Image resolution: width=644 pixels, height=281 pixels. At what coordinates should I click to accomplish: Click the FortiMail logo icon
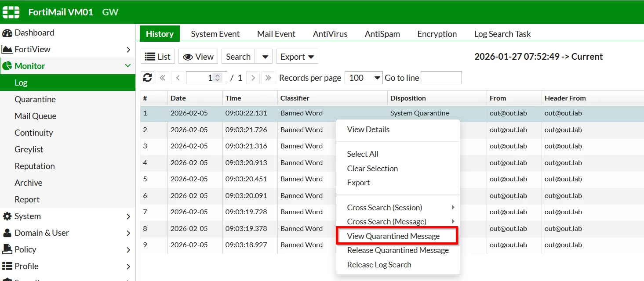pyautogui.click(x=11, y=12)
